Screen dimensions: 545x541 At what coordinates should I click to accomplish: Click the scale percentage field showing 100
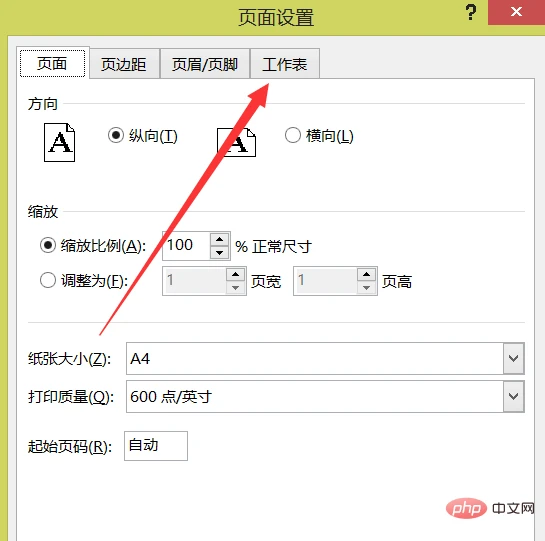(186, 245)
